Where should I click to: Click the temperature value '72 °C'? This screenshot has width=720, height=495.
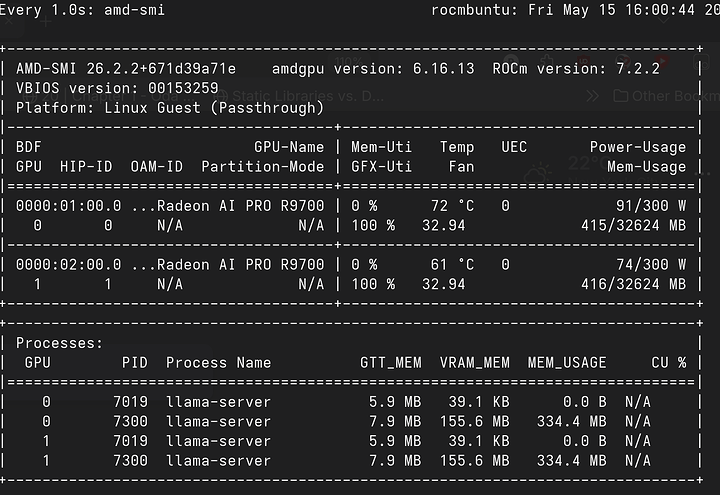coord(452,206)
